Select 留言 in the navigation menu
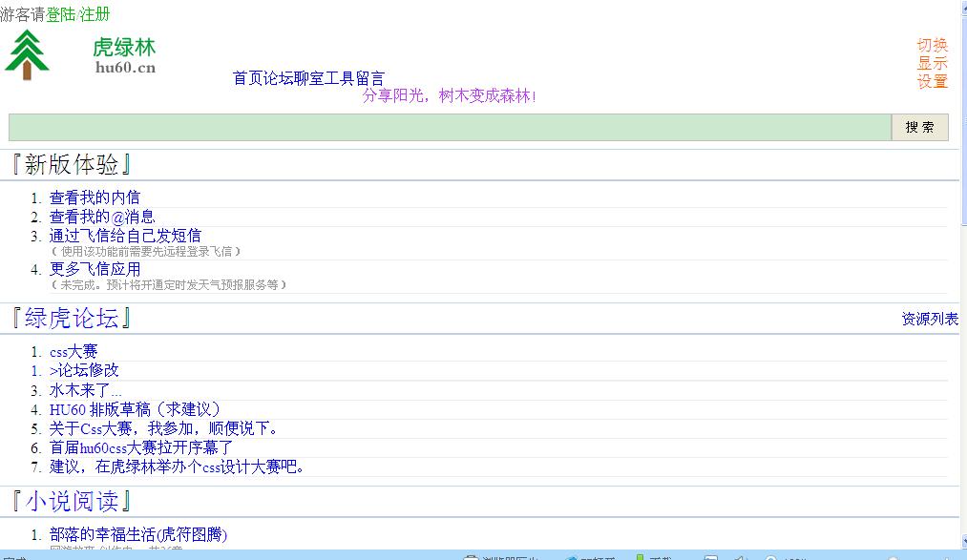This screenshot has width=967, height=560. (x=369, y=78)
